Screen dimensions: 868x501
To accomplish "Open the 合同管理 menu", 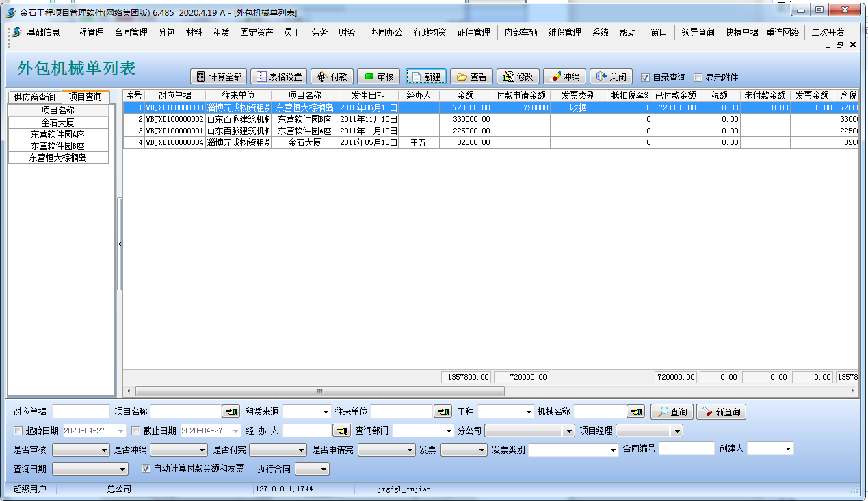I will tap(131, 32).
